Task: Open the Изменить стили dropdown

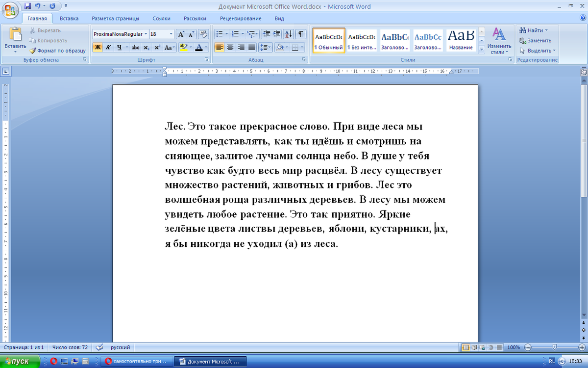Action: coord(499,41)
